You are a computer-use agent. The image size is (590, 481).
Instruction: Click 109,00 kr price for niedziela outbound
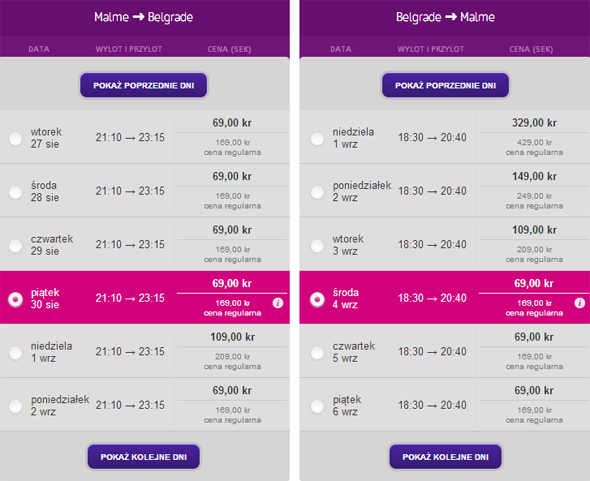pos(232,337)
